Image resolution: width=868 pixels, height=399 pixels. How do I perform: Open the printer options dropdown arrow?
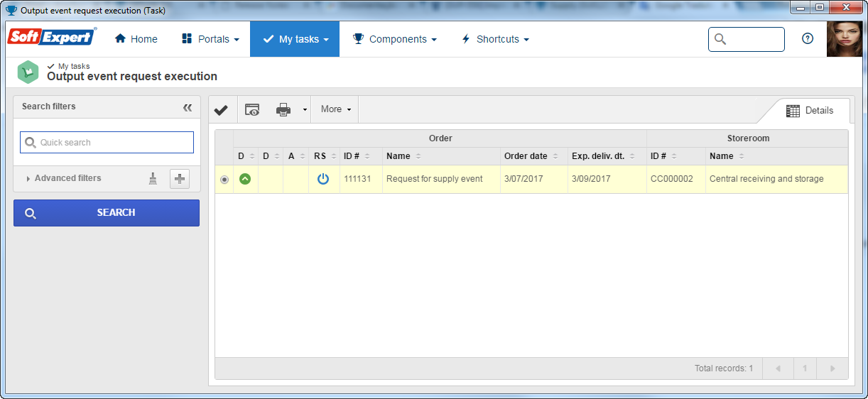[305, 109]
